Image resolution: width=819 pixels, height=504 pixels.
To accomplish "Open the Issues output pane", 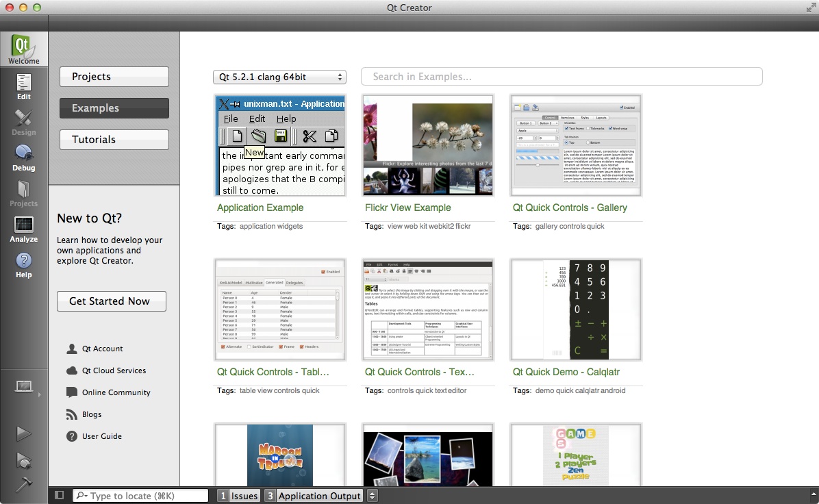I will 239,496.
